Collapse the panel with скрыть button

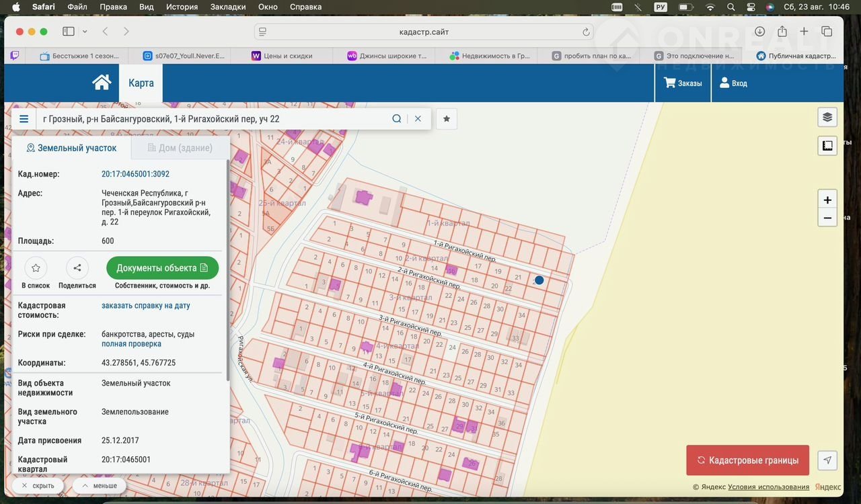(x=38, y=485)
